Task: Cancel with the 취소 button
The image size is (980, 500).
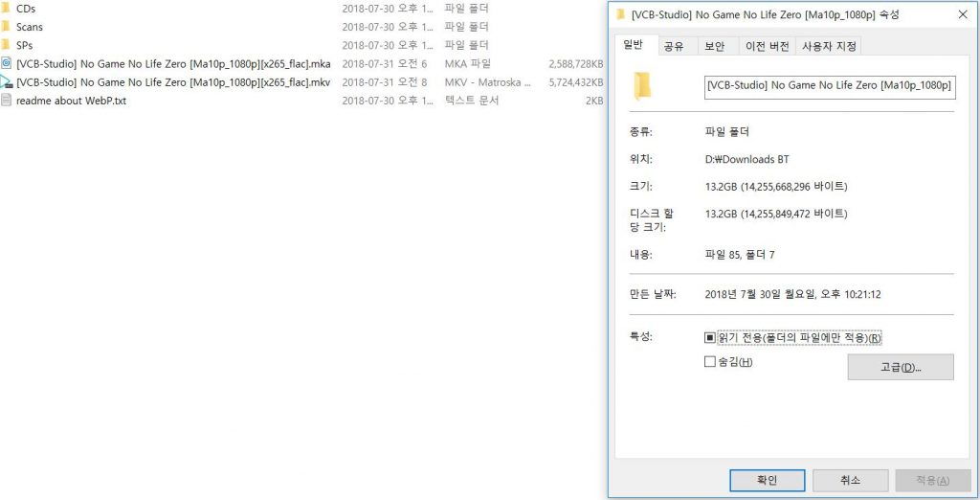Action: 850,481
